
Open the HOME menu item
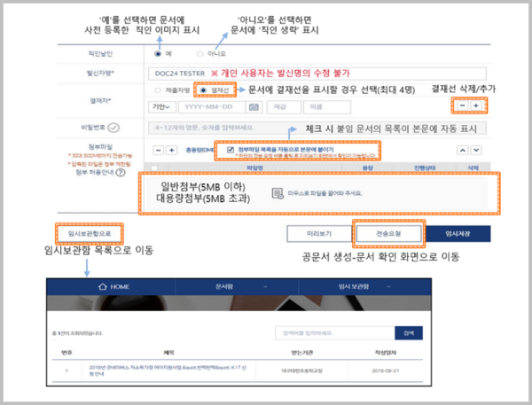click(x=114, y=287)
